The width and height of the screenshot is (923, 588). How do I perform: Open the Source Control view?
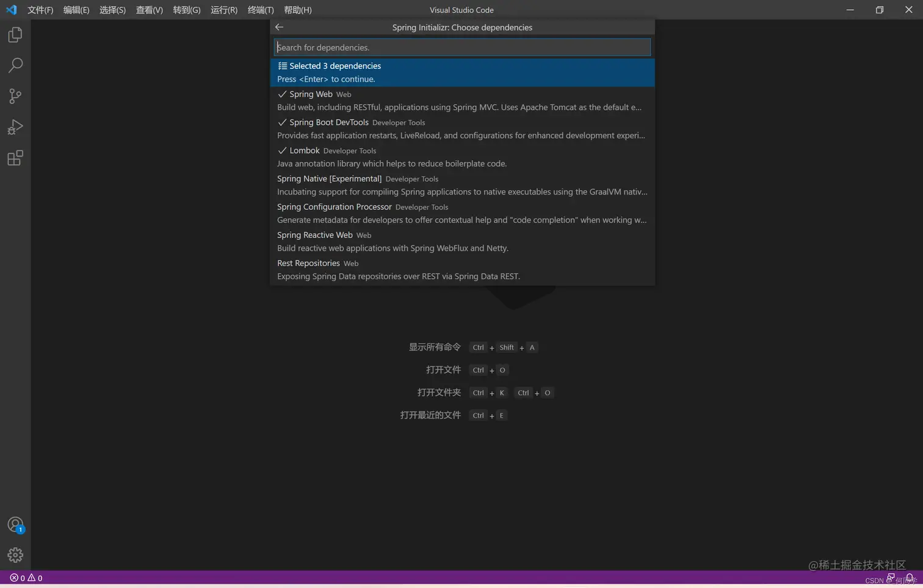(x=15, y=96)
